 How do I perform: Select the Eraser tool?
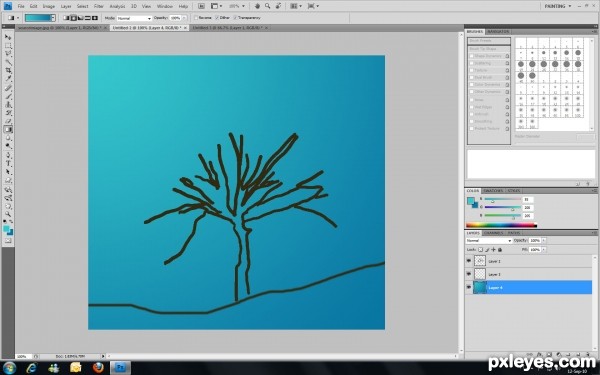click(8, 121)
